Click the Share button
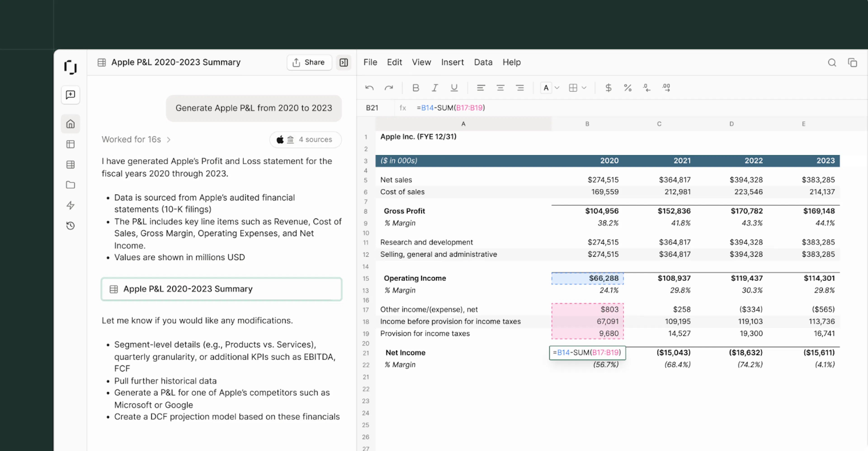868x451 pixels. tap(309, 62)
